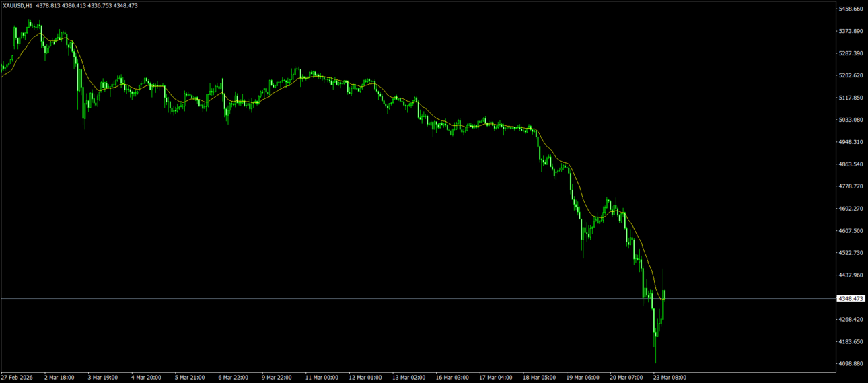Click the 27 Feb 2026 date label
Viewport: 868px width, 383px height.
[x=16, y=378]
